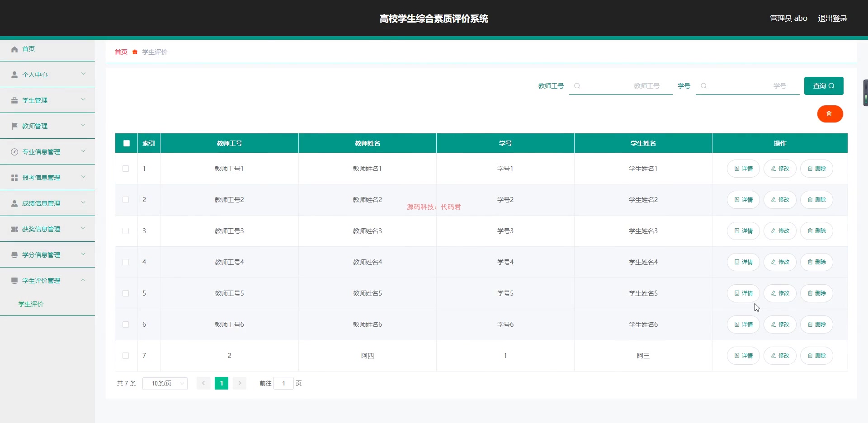The image size is (868, 423).
Task: Select the 获奖信息管理 medal icon
Action: point(14,229)
